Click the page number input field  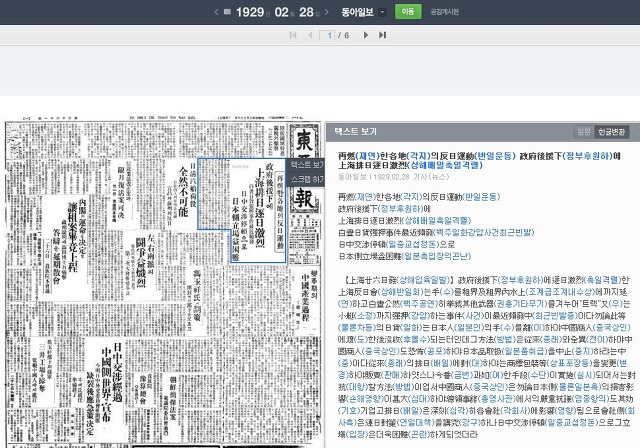point(327,35)
